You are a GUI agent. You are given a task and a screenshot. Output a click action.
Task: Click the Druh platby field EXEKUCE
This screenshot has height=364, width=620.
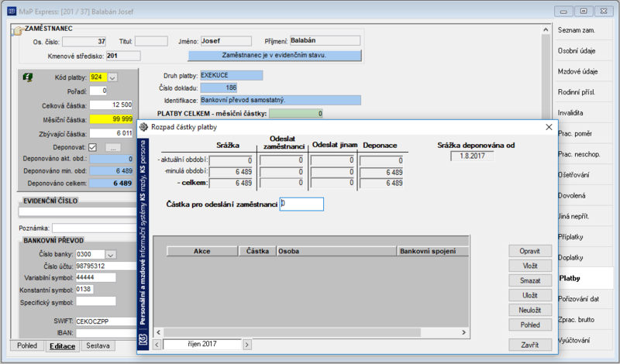tap(231, 75)
